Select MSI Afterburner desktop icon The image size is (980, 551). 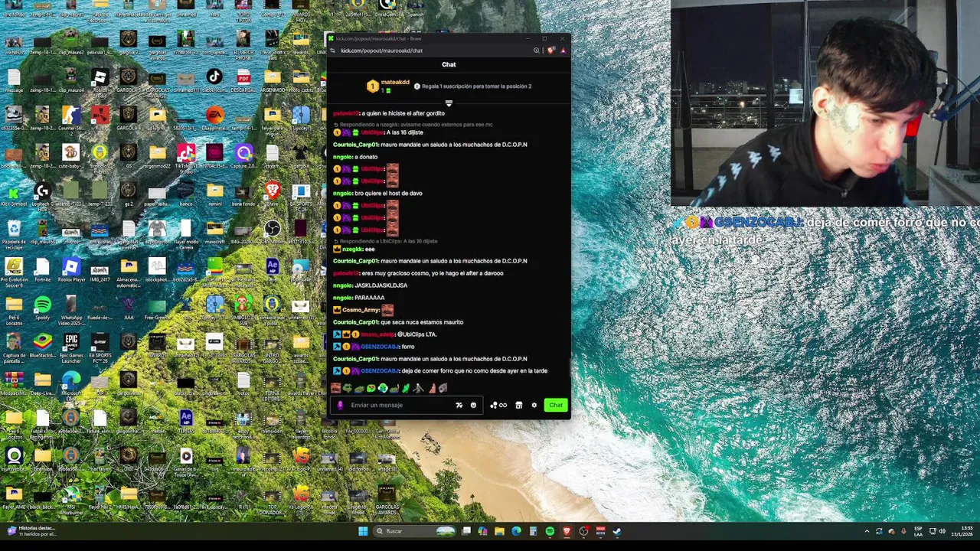(x=71, y=499)
